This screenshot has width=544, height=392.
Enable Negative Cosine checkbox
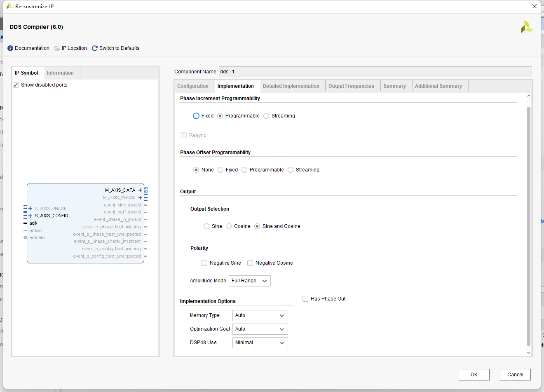[250, 263]
